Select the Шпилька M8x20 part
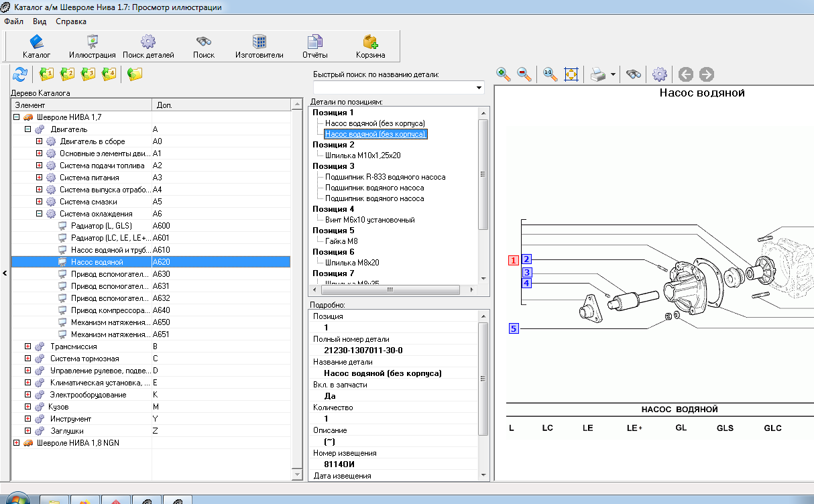 click(352, 263)
